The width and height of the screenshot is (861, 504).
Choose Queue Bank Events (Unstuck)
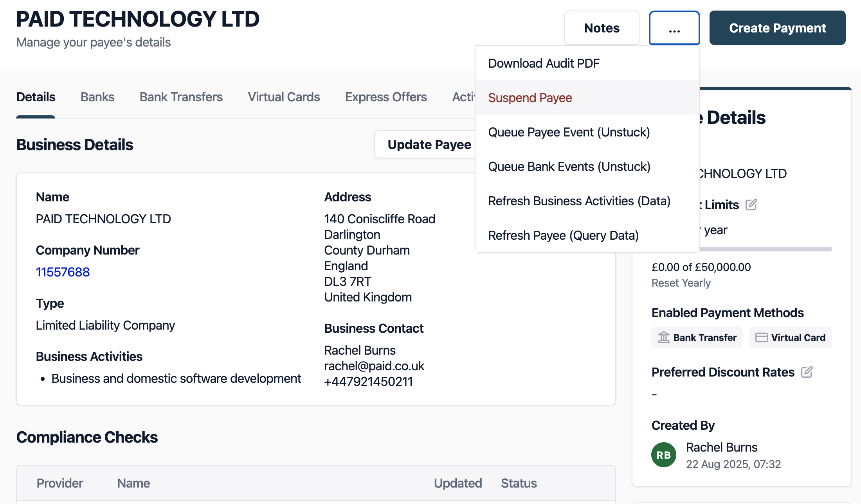(x=587, y=166)
